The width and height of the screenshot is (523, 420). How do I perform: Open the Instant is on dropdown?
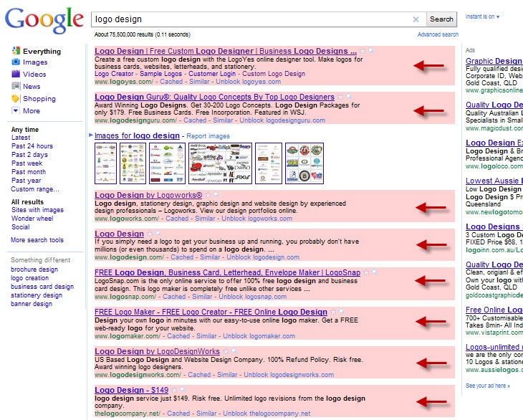482,16
